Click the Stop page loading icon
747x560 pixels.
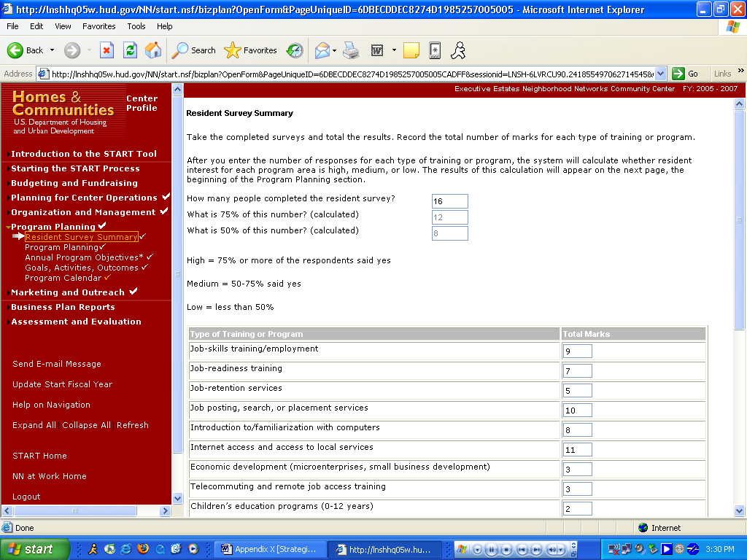[107, 50]
